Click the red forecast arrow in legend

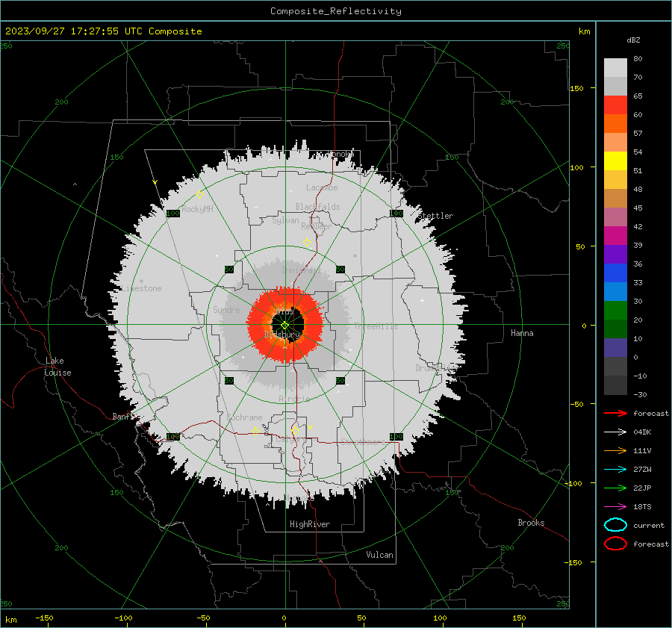(615, 413)
